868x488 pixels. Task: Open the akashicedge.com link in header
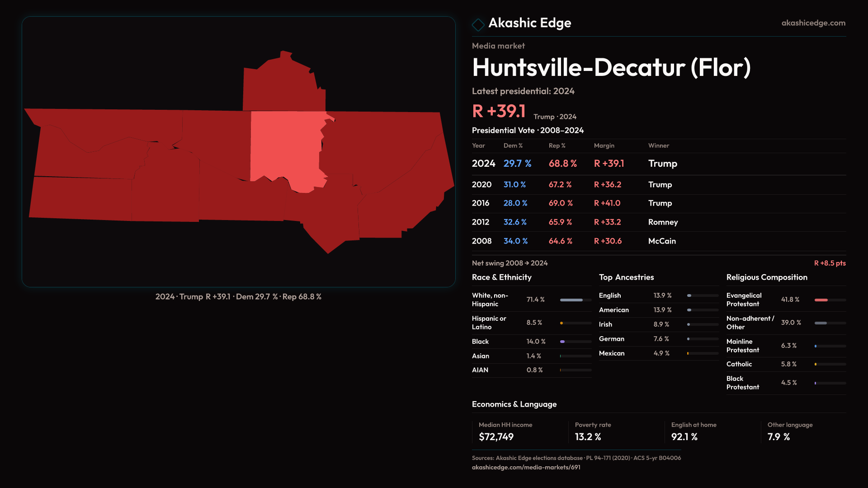813,23
